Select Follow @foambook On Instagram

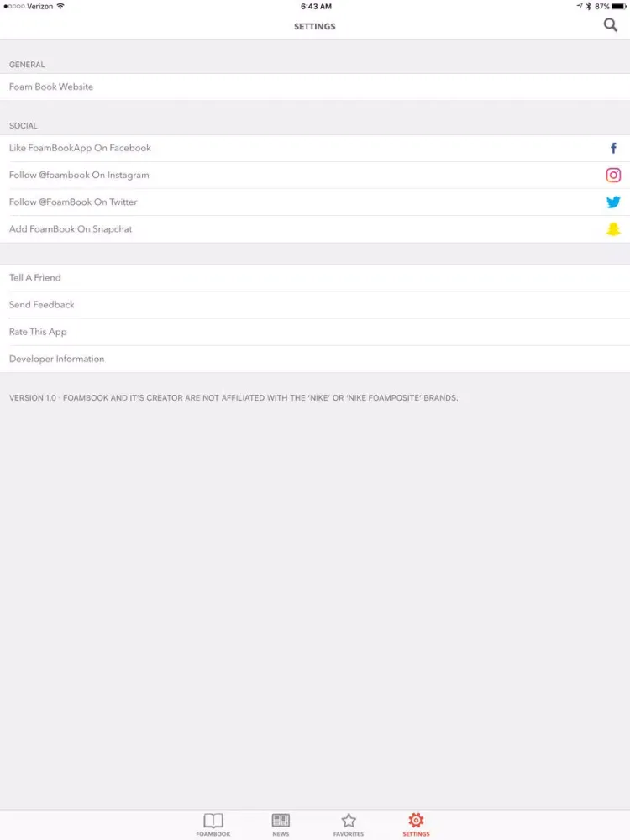point(79,175)
